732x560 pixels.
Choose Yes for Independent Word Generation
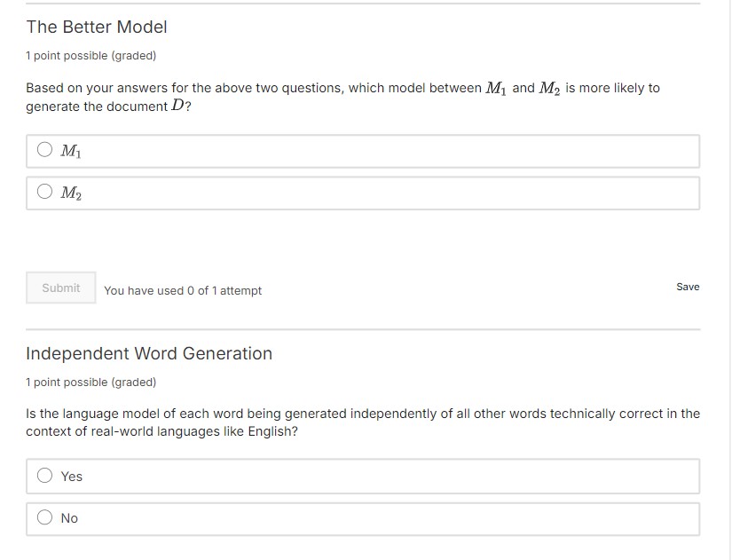click(x=45, y=476)
